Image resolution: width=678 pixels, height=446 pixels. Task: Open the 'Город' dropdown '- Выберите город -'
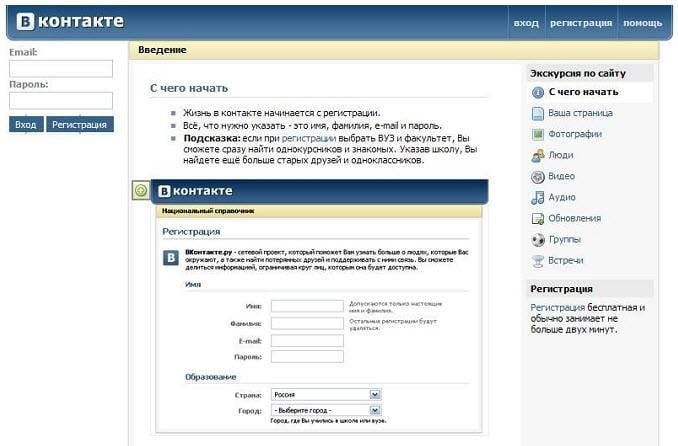pyautogui.click(x=326, y=410)
